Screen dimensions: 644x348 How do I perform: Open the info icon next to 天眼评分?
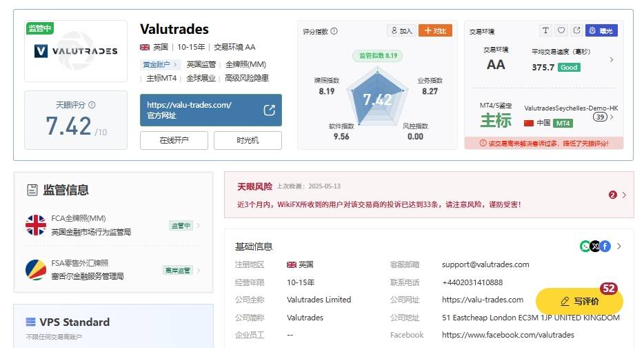tap(92, 105)
